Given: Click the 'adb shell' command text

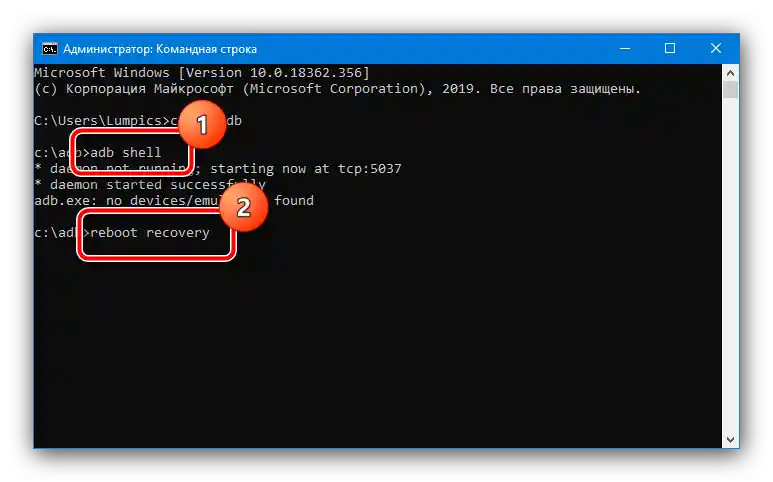Looking at the screenshot, I should 126,152.
